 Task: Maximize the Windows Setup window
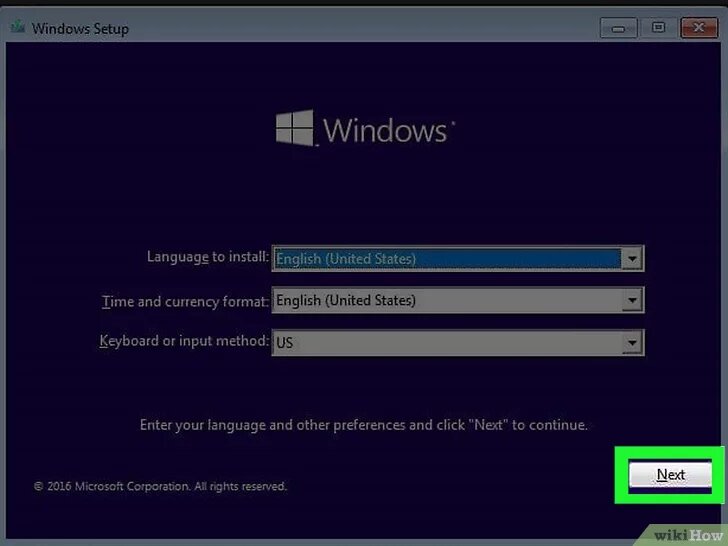[658, 28]
